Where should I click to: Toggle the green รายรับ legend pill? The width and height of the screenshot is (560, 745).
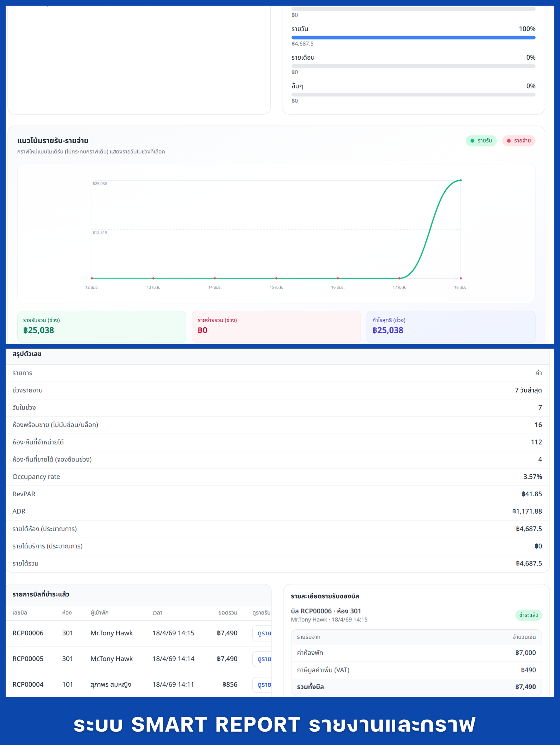pyautogui.click(x=481, y=141)
